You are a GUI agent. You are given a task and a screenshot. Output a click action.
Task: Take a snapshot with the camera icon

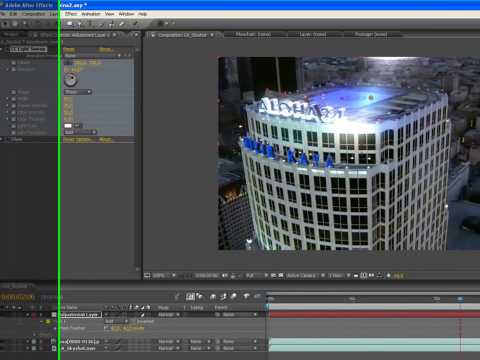(x=225, y=276)
